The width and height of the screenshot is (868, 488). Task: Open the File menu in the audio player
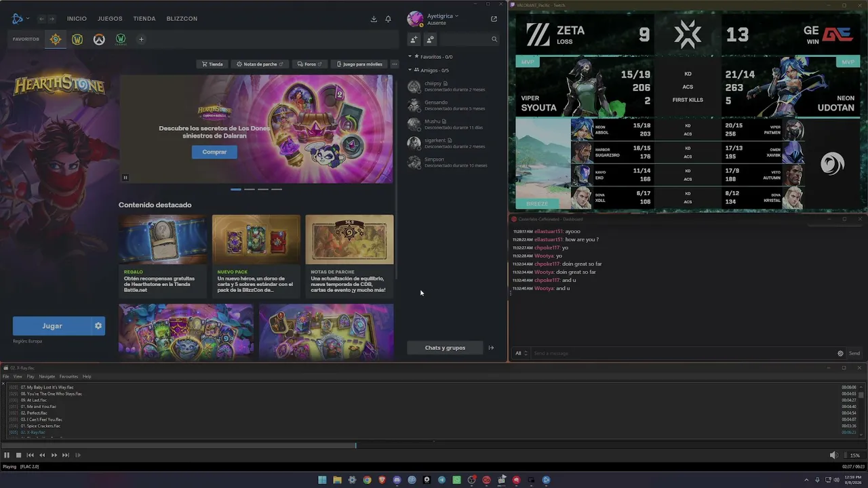click(x=6, y=377)
